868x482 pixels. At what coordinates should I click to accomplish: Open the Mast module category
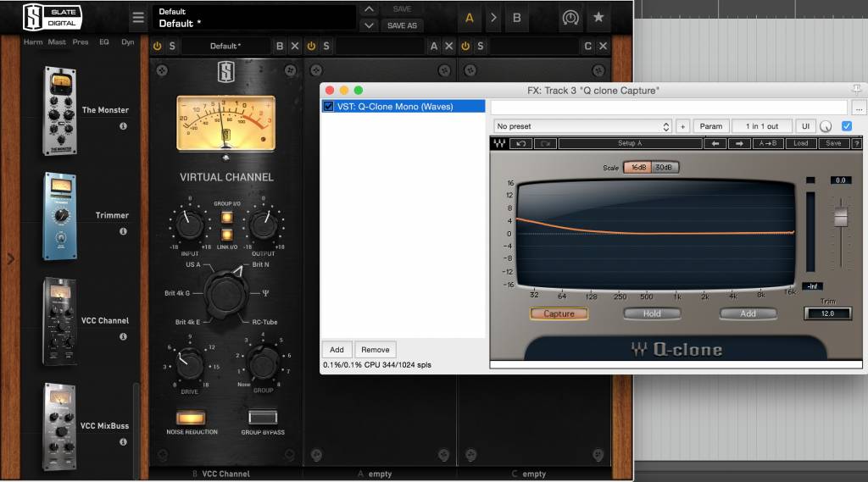tap(57, 42)
